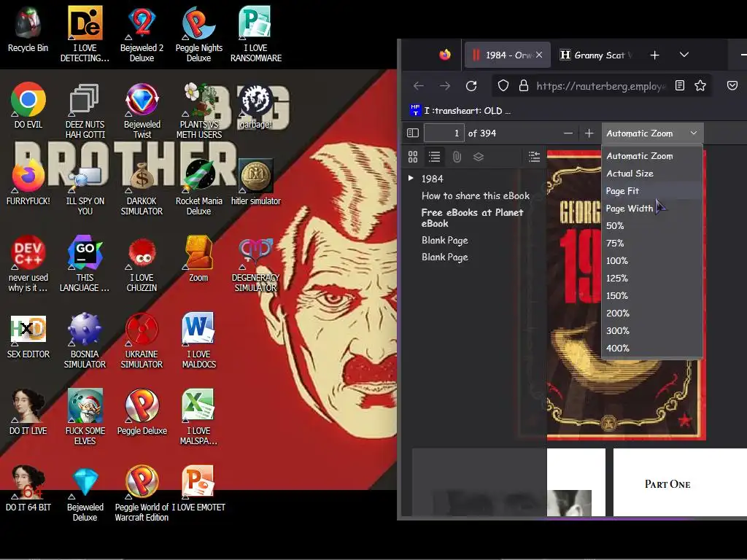Launch Bejeweled 2 Deluxe shortcut
The width and height of the screenshot is (747, 560).
pyautogui.click(x=142, y=34)
